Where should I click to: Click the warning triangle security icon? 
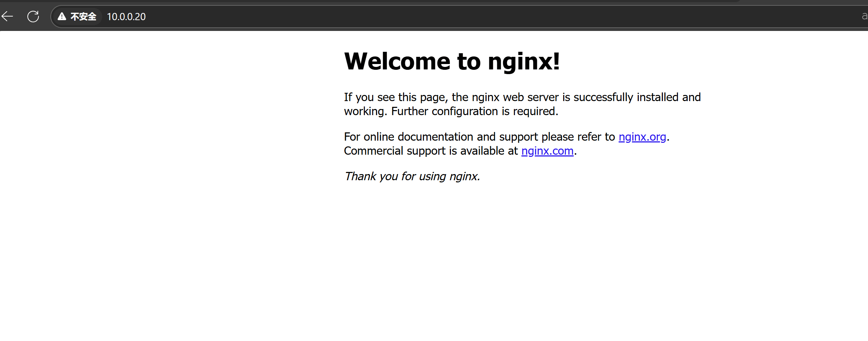62,16
